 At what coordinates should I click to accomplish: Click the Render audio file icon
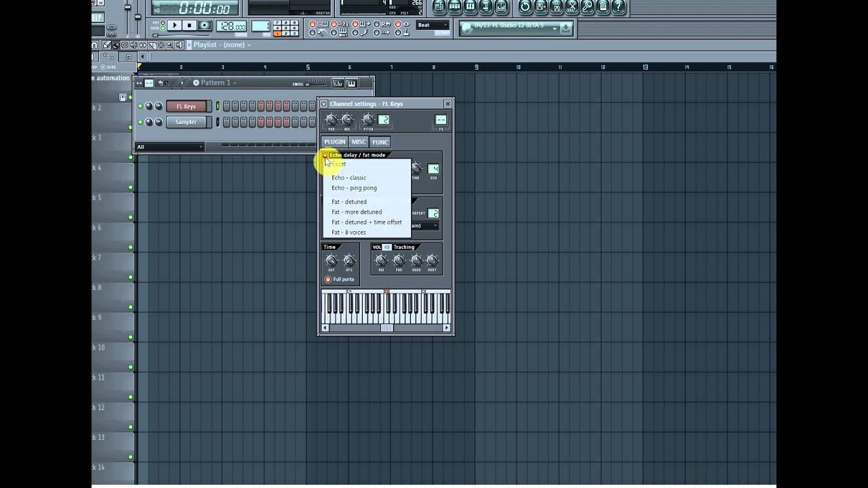(557, 7)
